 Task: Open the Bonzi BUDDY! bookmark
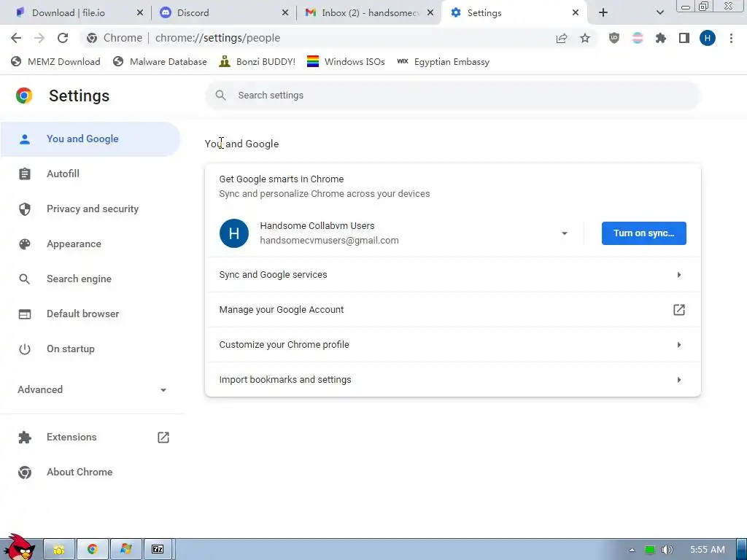click(258, 62)
